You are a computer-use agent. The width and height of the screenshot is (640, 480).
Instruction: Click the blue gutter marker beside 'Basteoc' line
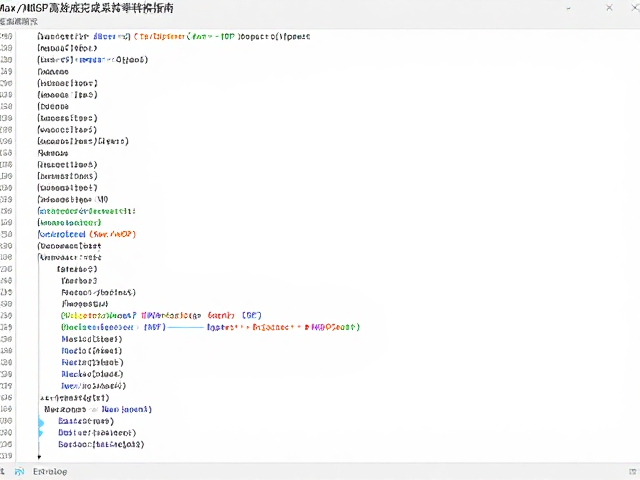point(41,422)
